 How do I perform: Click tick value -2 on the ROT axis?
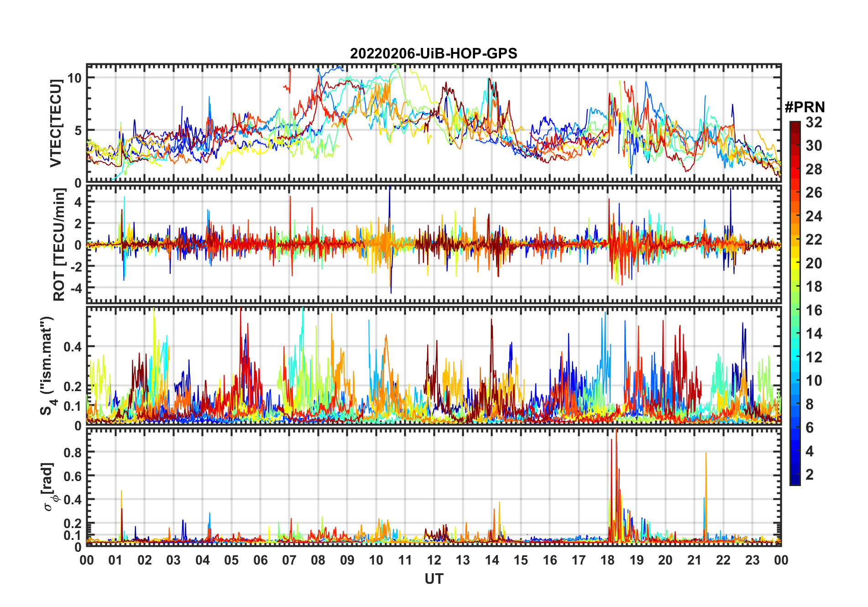(x=75, y=267)
